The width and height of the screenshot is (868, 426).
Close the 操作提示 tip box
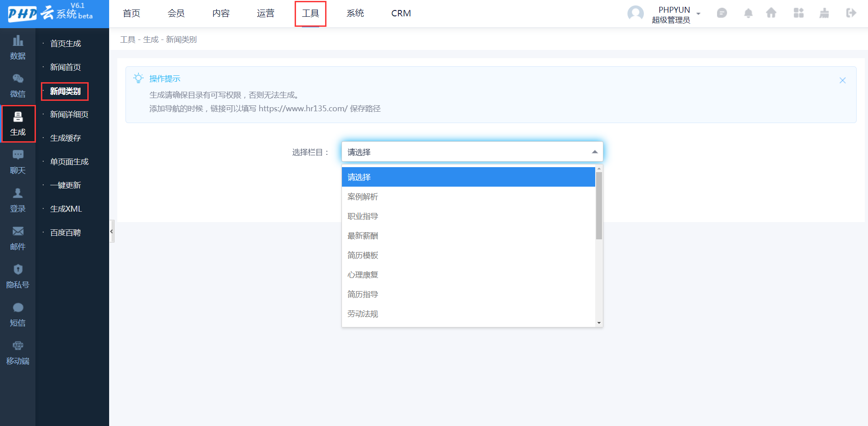(843, 80)
